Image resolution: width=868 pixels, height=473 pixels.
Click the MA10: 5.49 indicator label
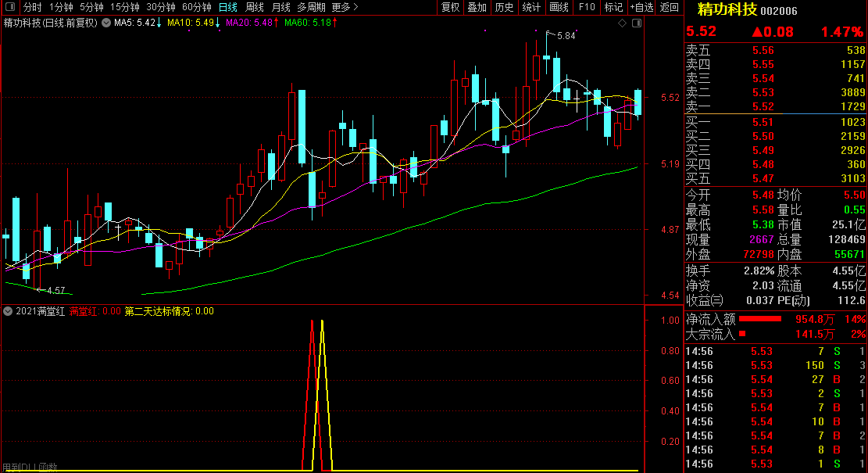point(193,23)
